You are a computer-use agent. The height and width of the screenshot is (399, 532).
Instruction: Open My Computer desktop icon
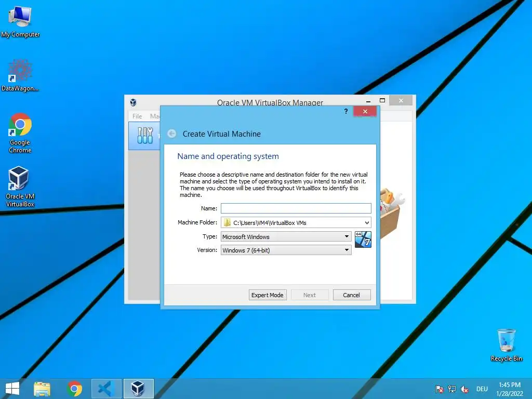click(x=20, y=21)
